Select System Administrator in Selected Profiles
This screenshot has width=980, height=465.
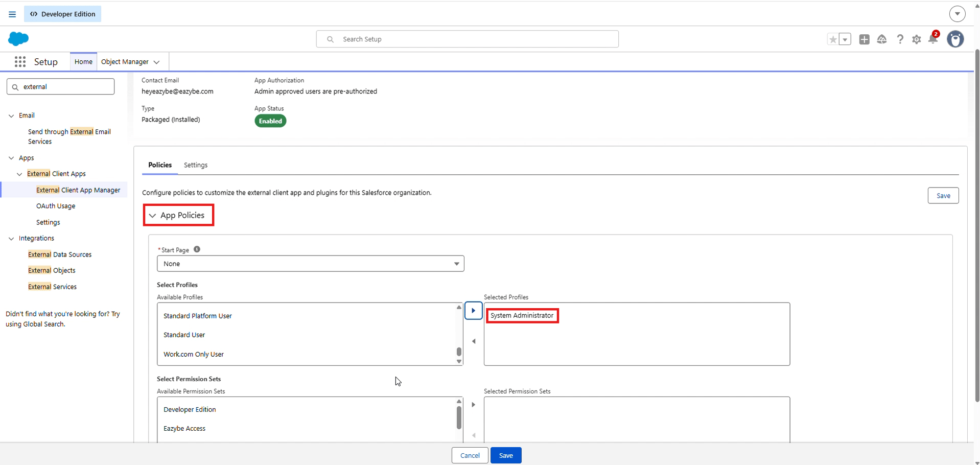(522, 315)
